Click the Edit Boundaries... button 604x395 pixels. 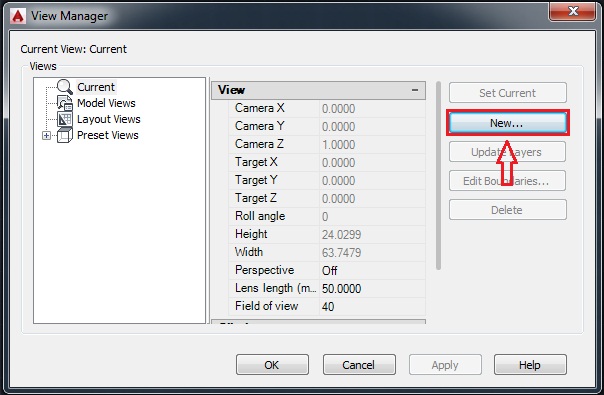click(507, 181)
